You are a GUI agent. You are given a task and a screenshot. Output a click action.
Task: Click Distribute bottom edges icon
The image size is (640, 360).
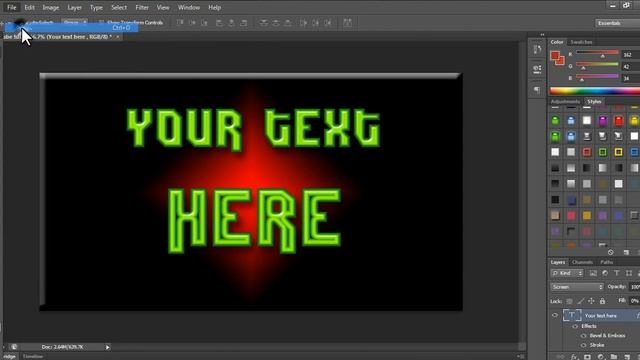pyautogui.click(x=288, y=23)
